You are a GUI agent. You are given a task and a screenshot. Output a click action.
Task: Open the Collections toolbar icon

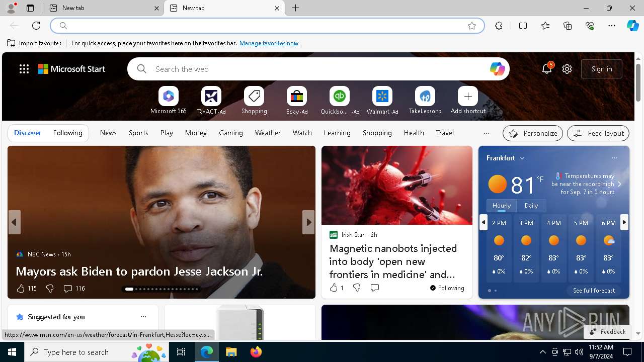(568, 26)
